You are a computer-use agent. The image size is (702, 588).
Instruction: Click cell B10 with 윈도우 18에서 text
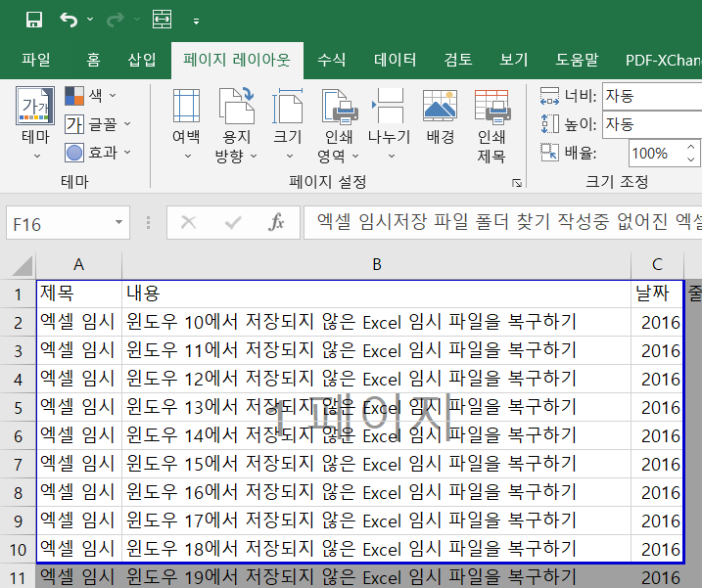tap(377, 549)
